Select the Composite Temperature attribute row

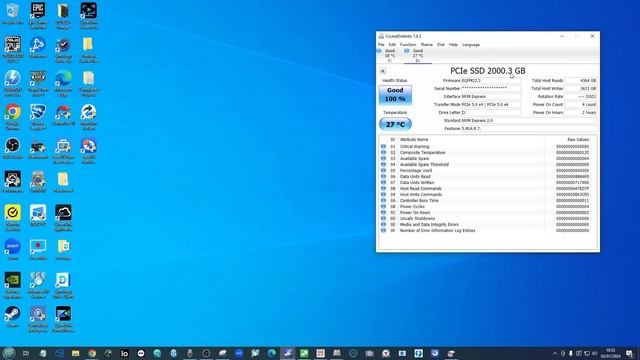point(488,153)
